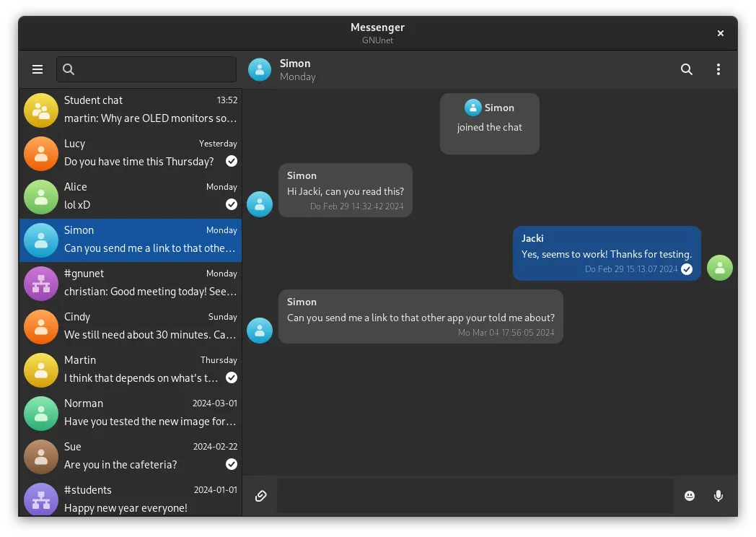Open the hamburger main menu
This screenshot has width=756, height=537.
coord(38,69)
